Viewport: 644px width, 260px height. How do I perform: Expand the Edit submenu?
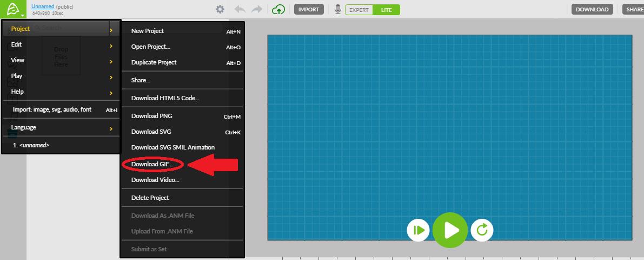click(62, 44)
